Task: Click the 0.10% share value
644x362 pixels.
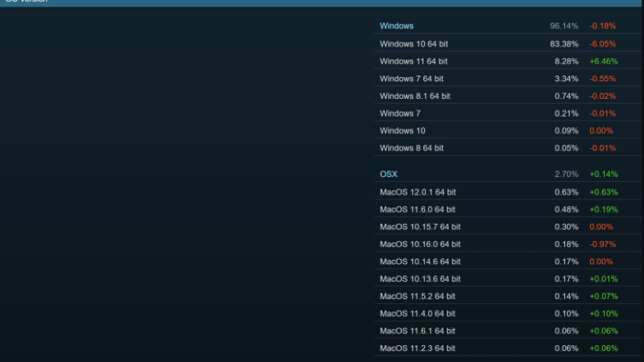Action: point(567,314)
